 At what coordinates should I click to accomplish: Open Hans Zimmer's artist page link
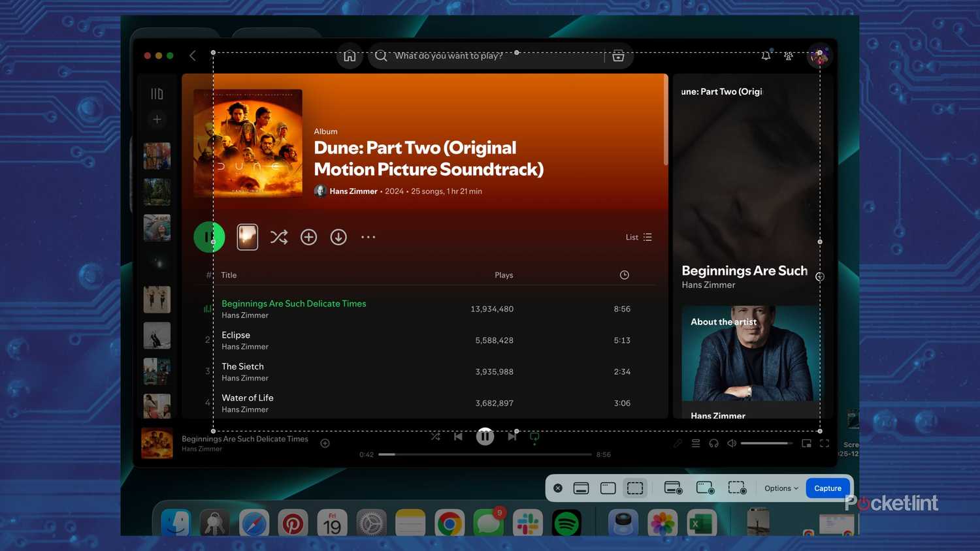353,191
